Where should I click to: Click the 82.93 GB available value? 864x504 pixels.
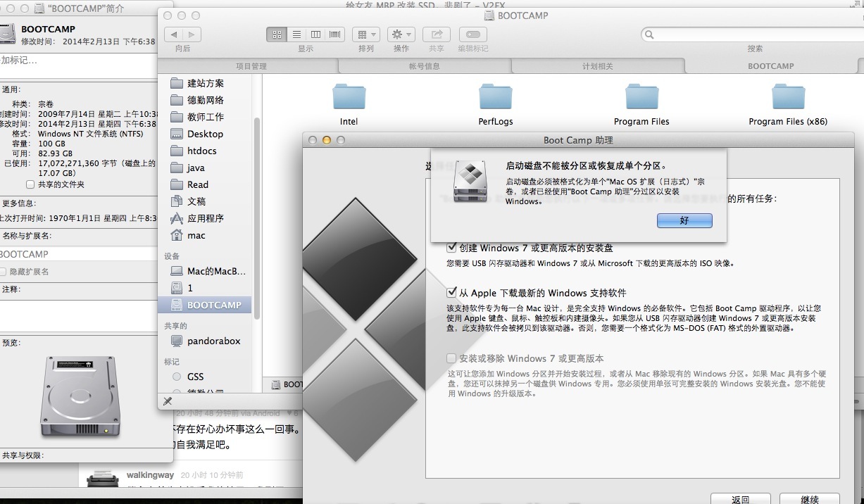[56, 153]
